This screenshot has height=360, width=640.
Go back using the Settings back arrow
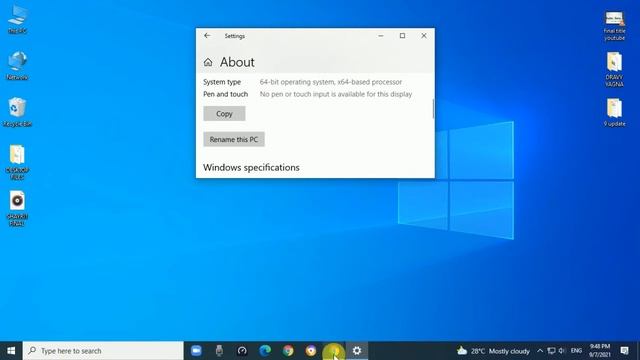[207, 36]
